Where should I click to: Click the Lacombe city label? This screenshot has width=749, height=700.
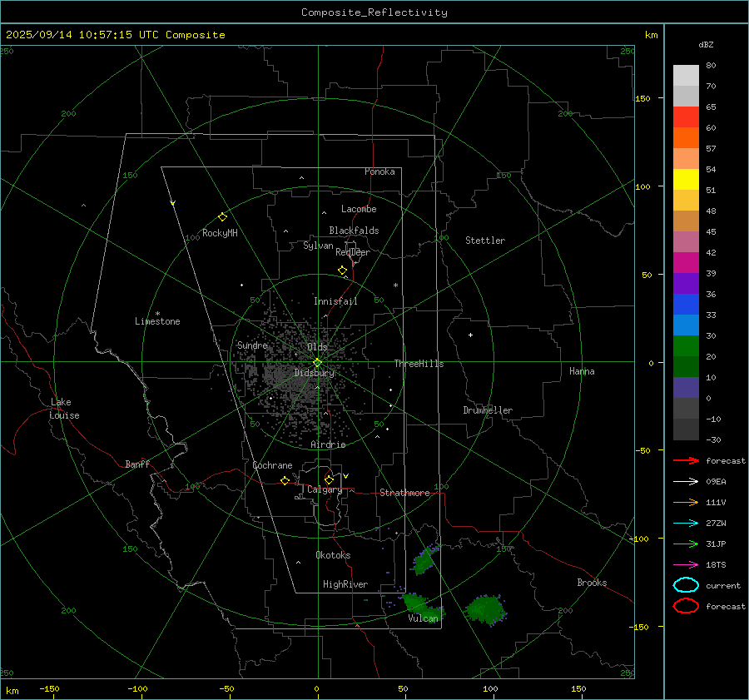359,209
